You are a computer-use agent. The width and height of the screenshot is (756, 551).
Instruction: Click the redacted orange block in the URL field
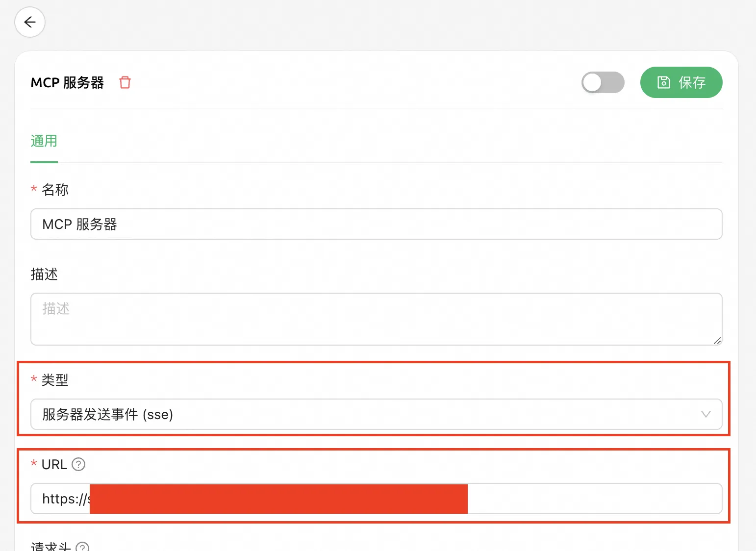pyautogui.click(x=278, y=499)
